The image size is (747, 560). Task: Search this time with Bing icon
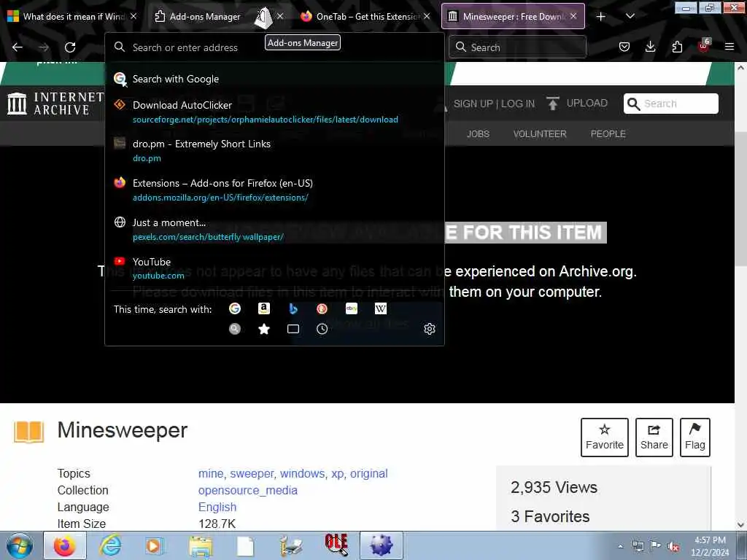point(293,308)
